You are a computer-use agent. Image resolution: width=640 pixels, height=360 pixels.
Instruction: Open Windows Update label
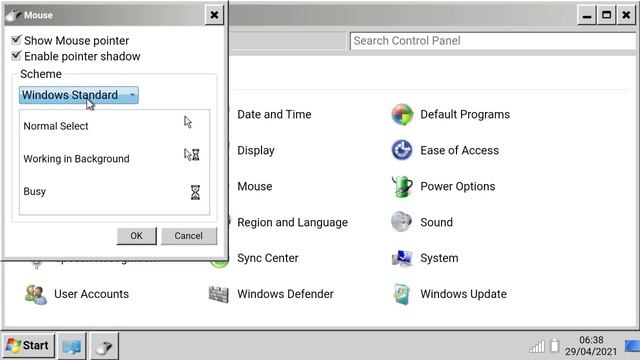point(463,294)
